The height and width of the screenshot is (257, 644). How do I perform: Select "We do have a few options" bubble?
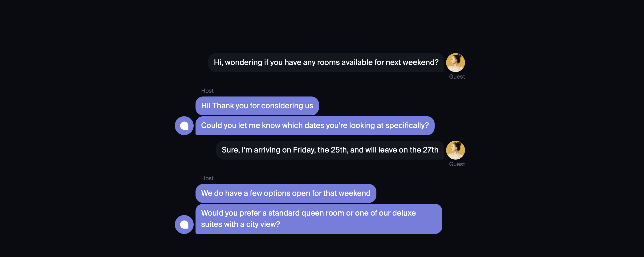(285, 193)
